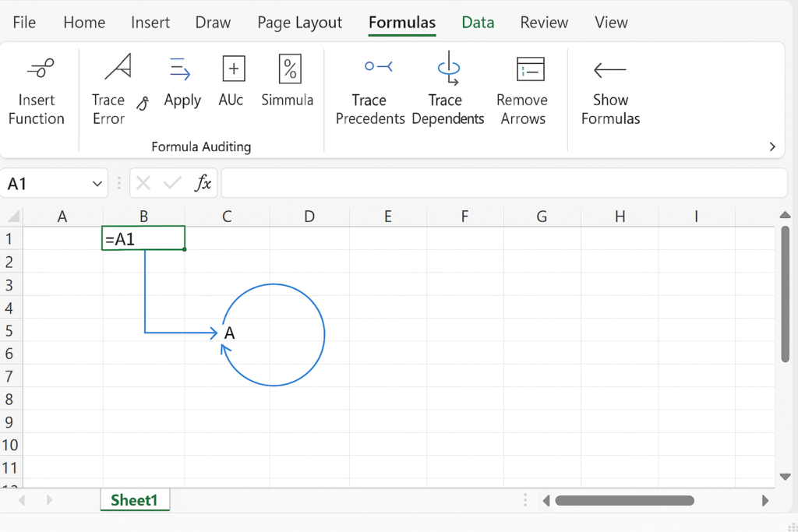Select the Sheet1 sheet tab
The width and height of the screenshot is (798, 532).
pyautogui.click(x=134, y=500)
